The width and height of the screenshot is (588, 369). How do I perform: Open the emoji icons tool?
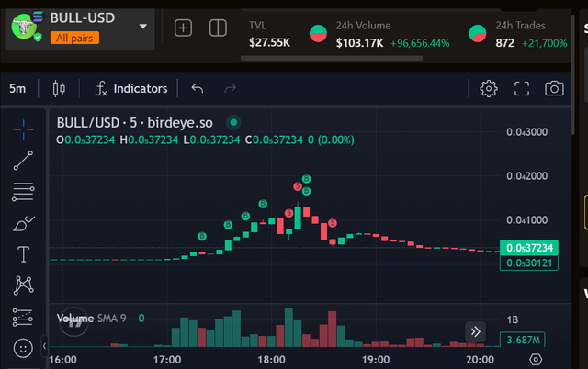click(23, 348)
